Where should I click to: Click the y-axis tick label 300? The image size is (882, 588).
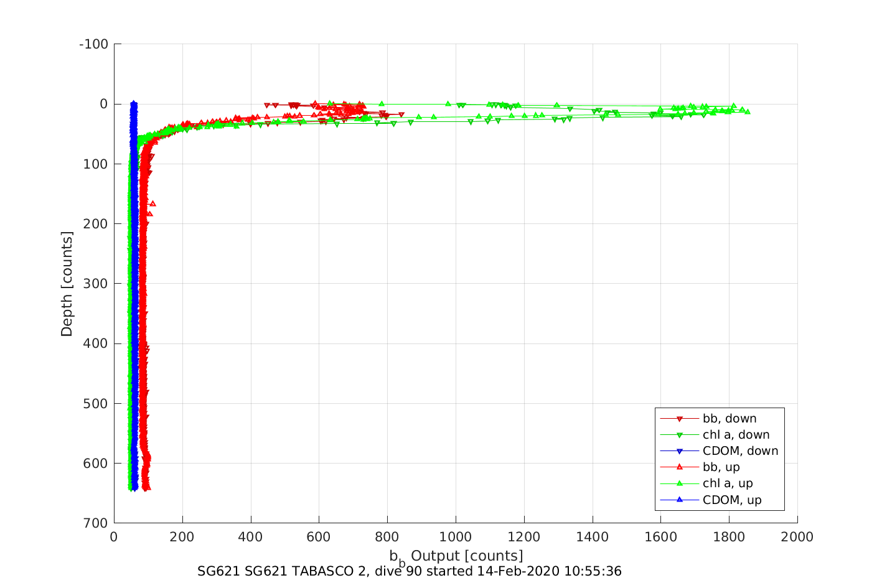[96, 284]
